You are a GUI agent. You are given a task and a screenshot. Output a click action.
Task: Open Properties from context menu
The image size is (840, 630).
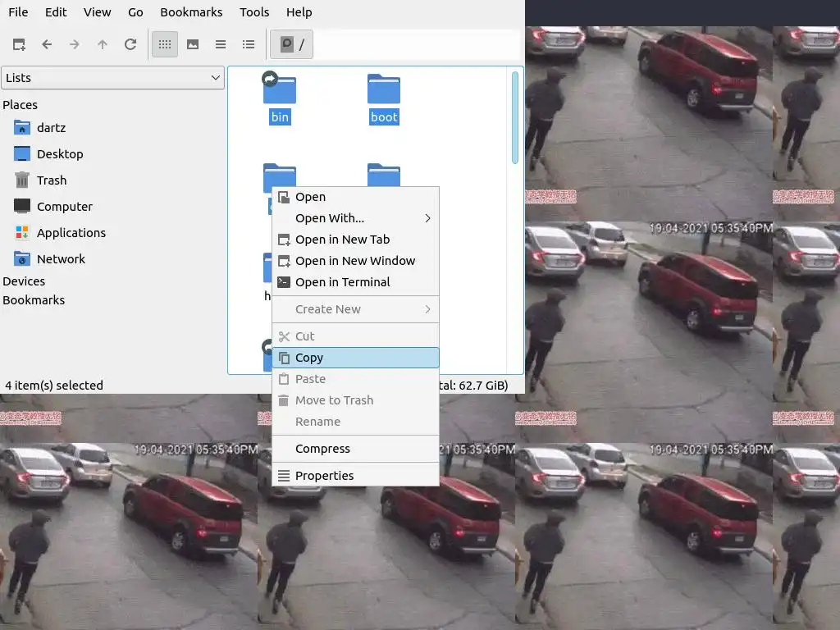pyautogui.click(x=356, y=476)
